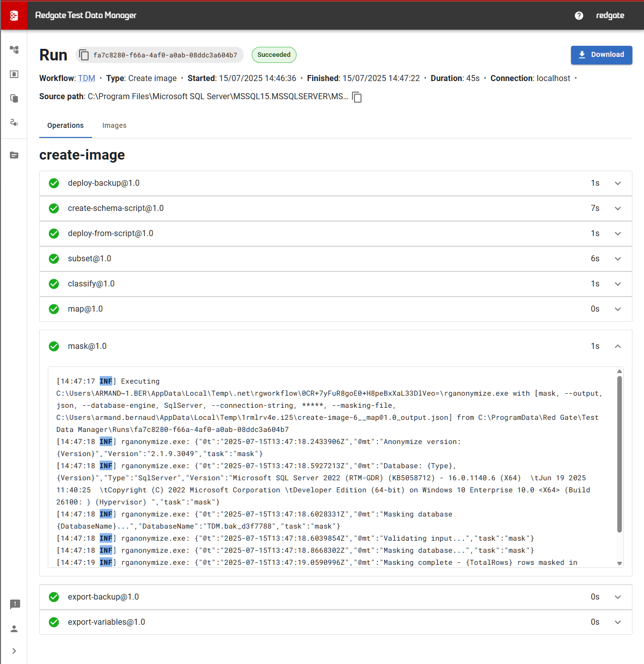Copy the run ID to clipboard
Viewport: 644px width, 664px height.
(x=84, y=55)
